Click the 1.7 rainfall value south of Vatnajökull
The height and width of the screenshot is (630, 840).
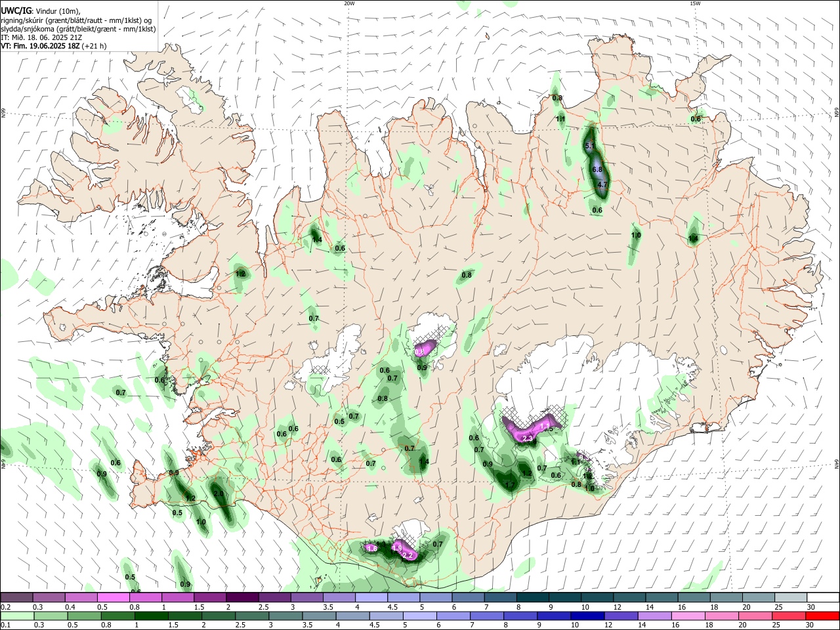pyautogui.click(x=510, y=485)
